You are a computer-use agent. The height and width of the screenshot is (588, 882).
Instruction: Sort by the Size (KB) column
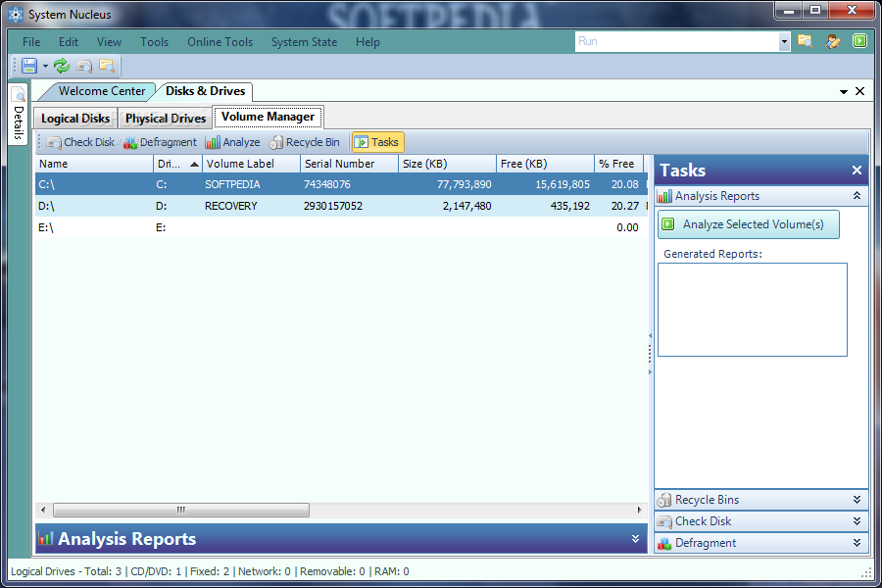pos(447,164)
